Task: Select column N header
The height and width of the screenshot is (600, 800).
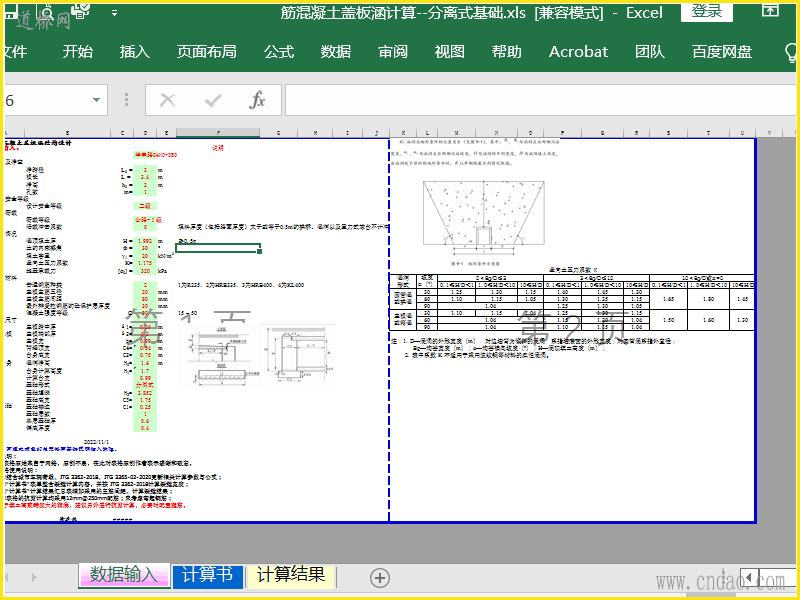Action: pyautogui.click(x=496, y=133)
